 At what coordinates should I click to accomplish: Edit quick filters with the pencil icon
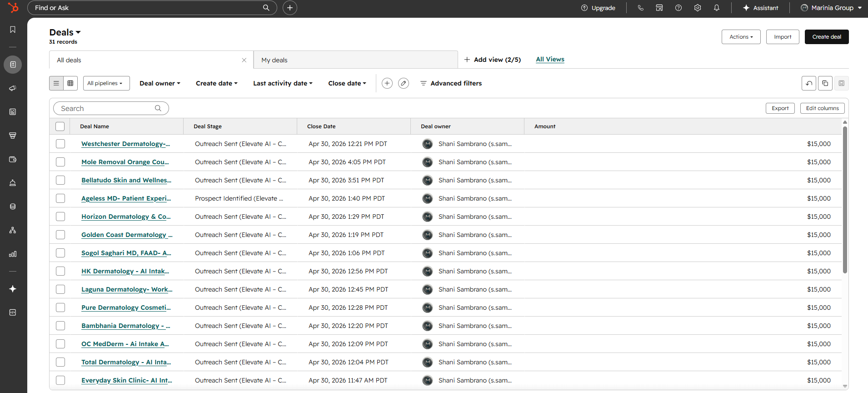pos(404,83)
